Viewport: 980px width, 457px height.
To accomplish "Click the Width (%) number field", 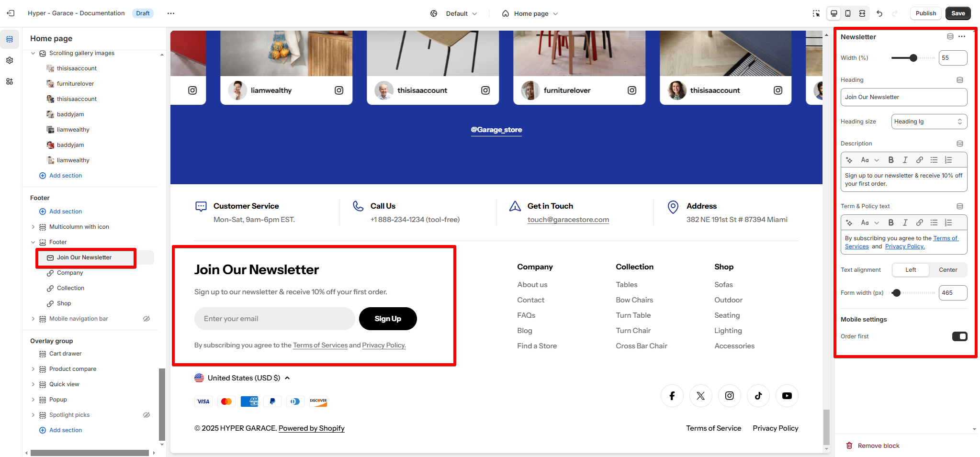I will 953,58.
